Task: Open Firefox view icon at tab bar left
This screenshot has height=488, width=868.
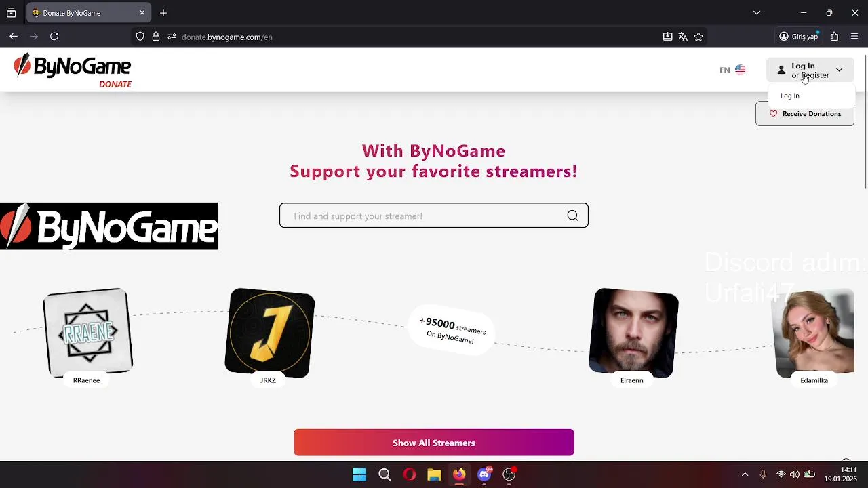Action: [x=12, y=13]
